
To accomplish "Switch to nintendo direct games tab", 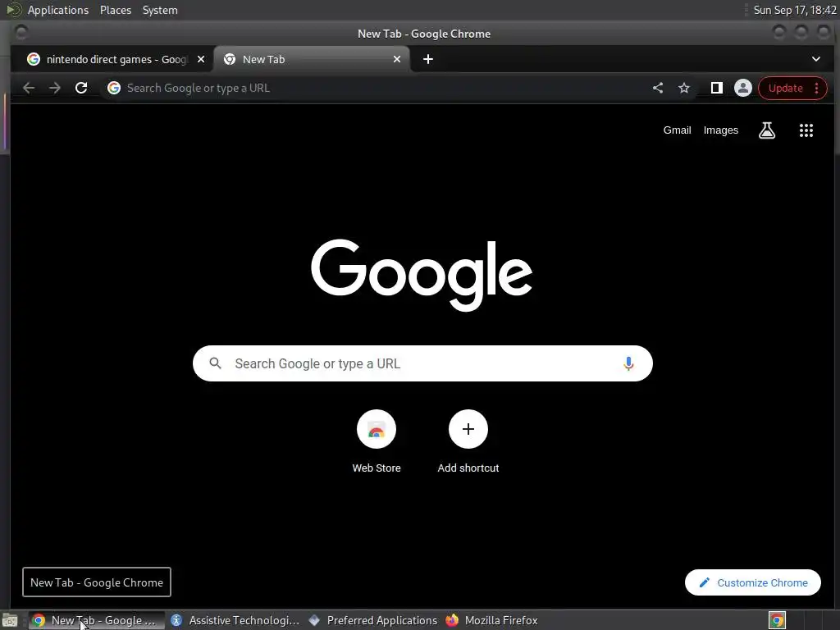I will coord(112,59).
